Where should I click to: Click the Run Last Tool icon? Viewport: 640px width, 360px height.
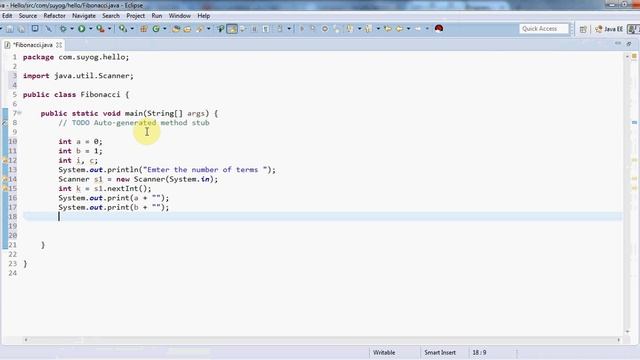(100, 29)
